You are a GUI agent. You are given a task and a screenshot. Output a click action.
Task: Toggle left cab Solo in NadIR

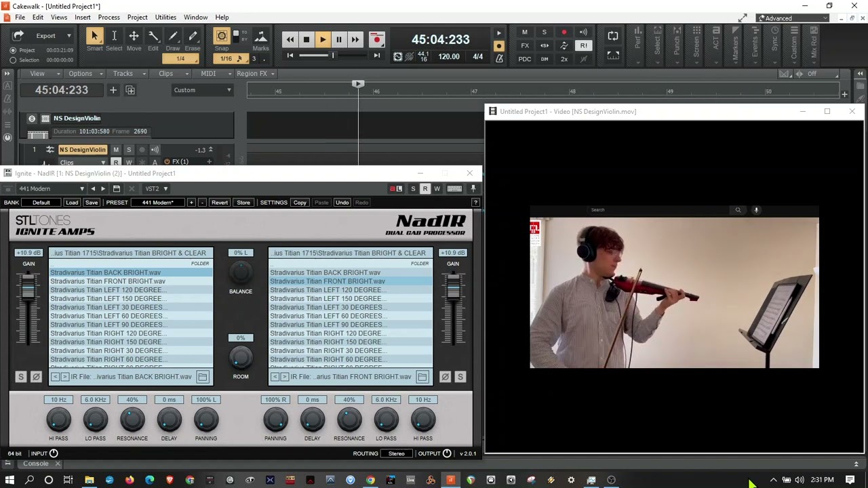click(21, 377)
